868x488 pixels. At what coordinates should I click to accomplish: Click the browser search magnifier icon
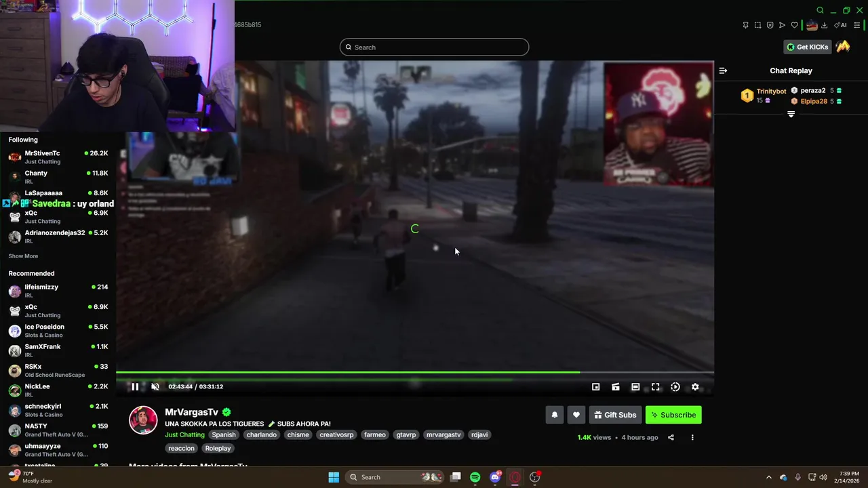820,10
